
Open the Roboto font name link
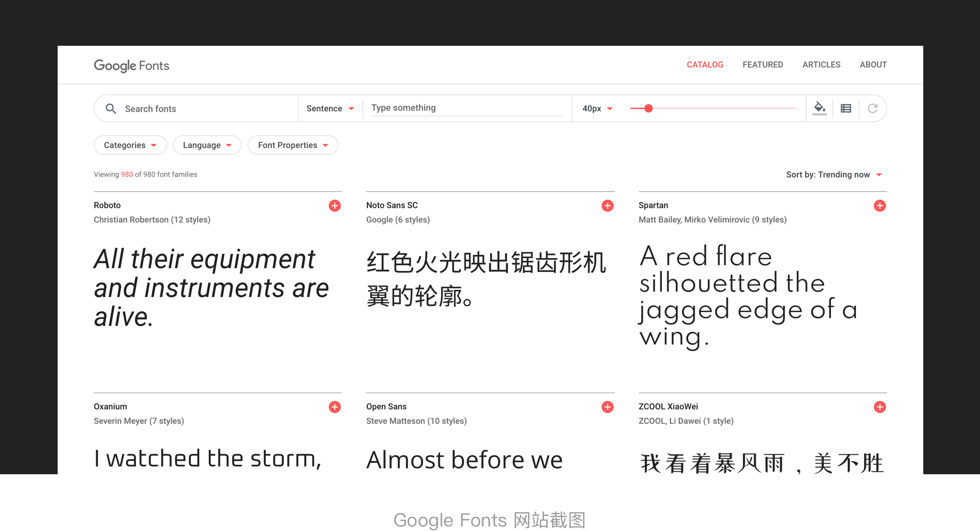pyautogui.click(x=107, y=205)
